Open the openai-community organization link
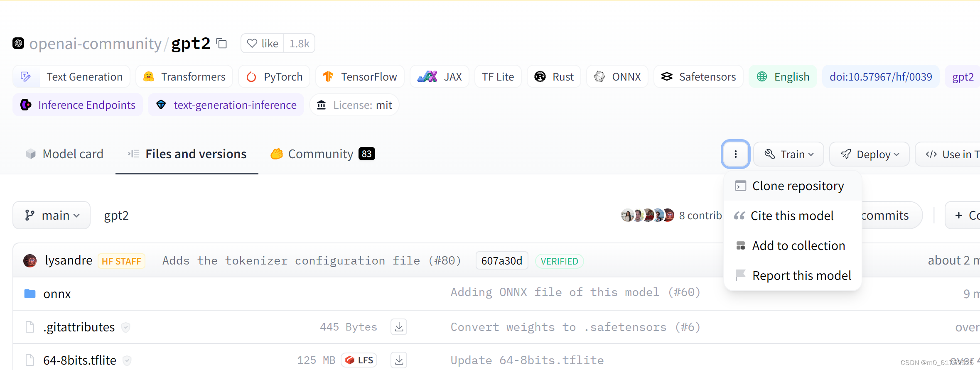The width and height of the screenshot is (980, 370). (95, 43)
